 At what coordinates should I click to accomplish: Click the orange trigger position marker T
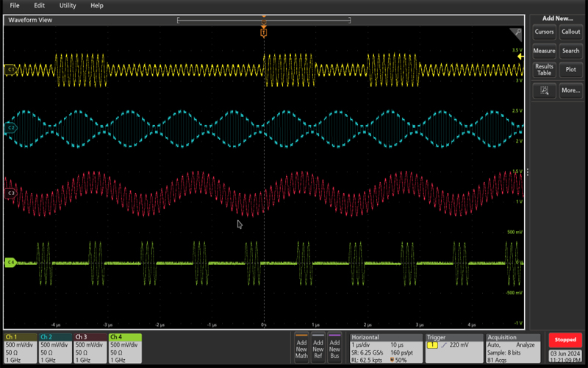pyautogui.click(x=264, y=32)
